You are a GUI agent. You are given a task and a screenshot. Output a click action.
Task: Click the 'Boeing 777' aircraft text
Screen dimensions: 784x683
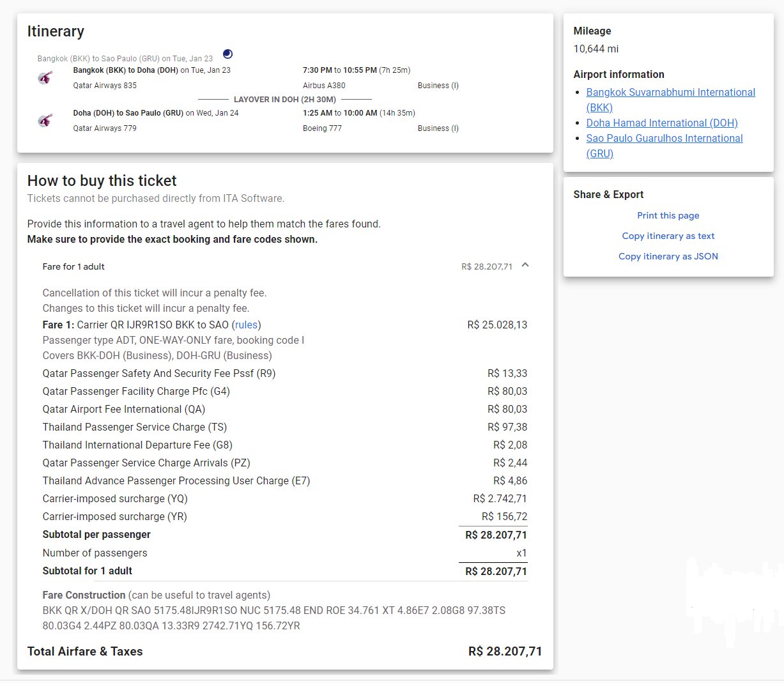pos(322,128)
